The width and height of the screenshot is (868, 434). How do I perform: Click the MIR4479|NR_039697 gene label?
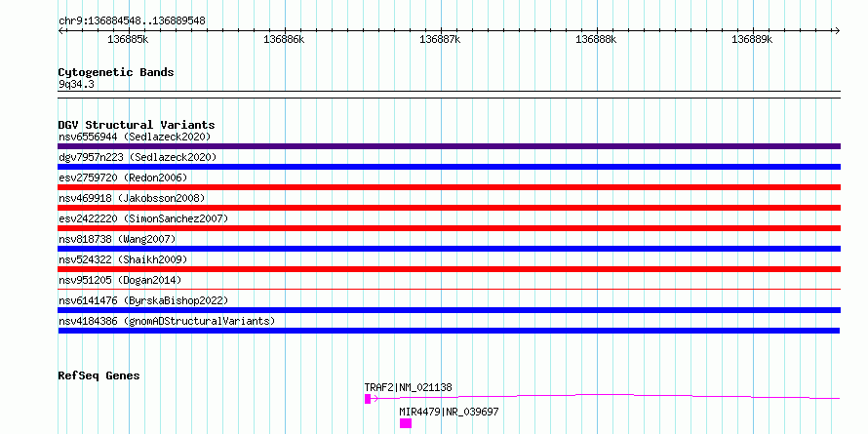click(449, 413)
